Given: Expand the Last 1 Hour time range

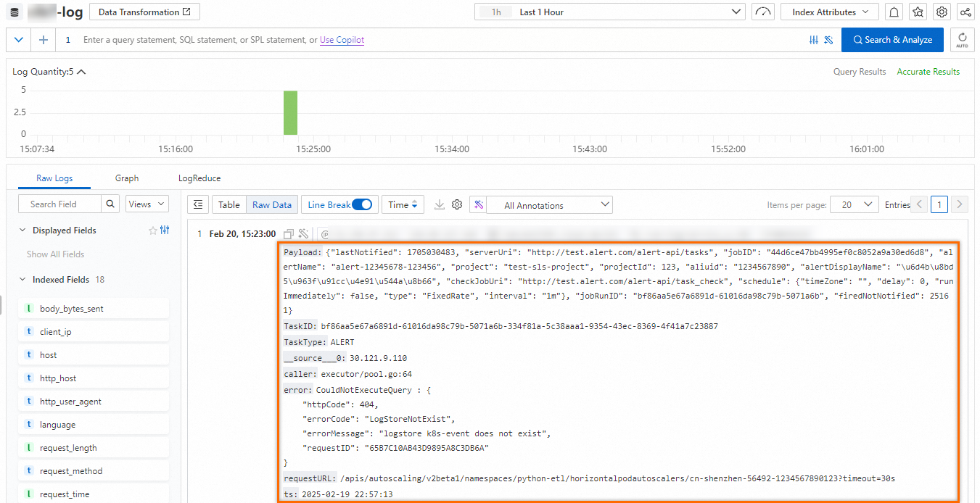Looking at the screenshot, I should pyautogui.click(x=736, y=12).
